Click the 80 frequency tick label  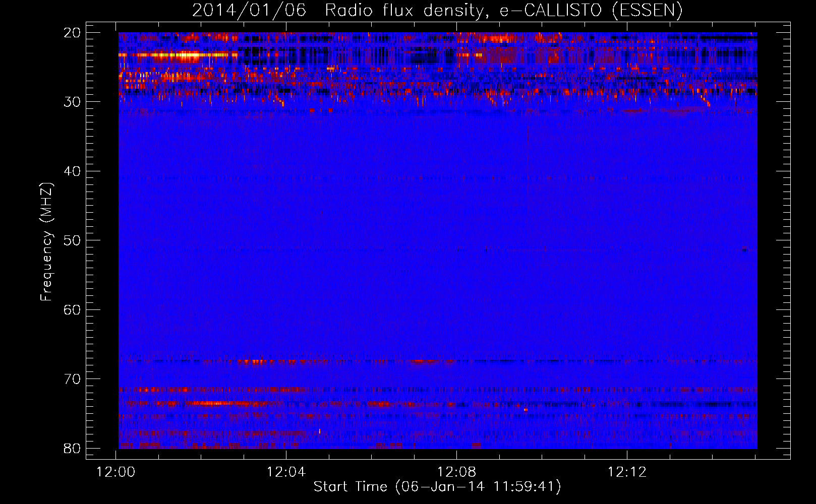(x=72, y=448)
